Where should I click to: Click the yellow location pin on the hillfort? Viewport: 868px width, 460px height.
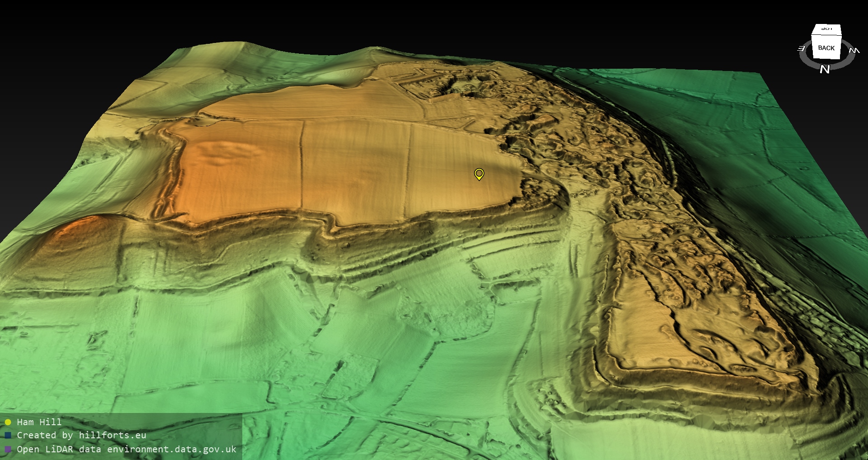tap(479, 174)
